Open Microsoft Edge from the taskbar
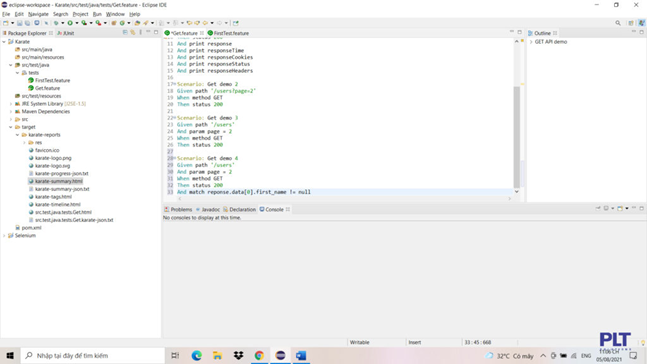Image resolution: width=647 pixels, height=364 pixels. [x=197, y=355]
